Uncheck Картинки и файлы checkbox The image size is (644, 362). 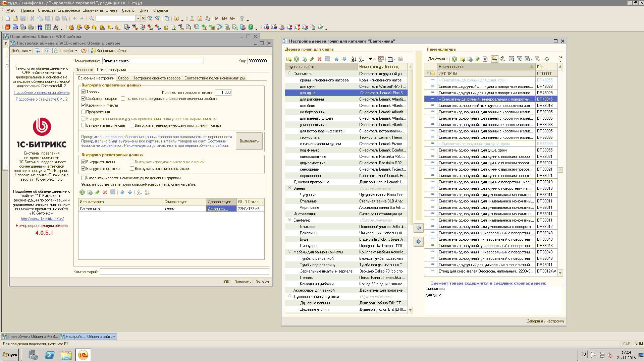pos(84,105)
